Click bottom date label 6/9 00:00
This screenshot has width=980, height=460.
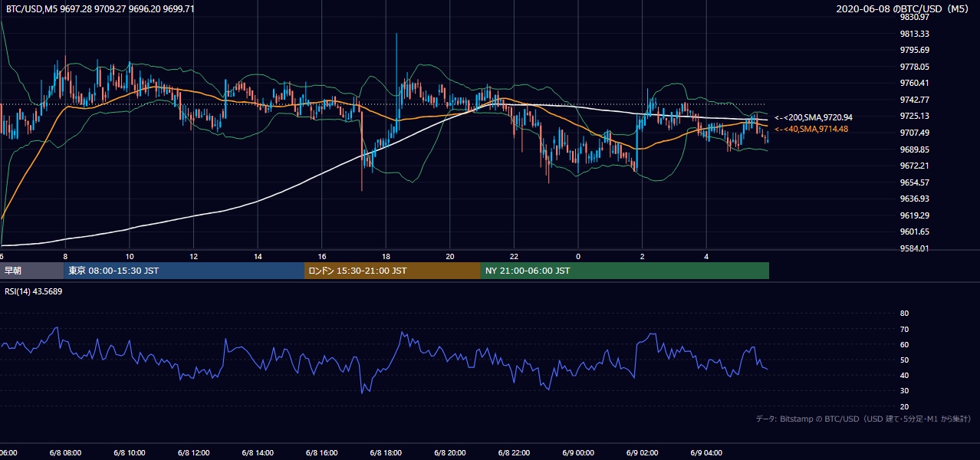coord(578,453)
